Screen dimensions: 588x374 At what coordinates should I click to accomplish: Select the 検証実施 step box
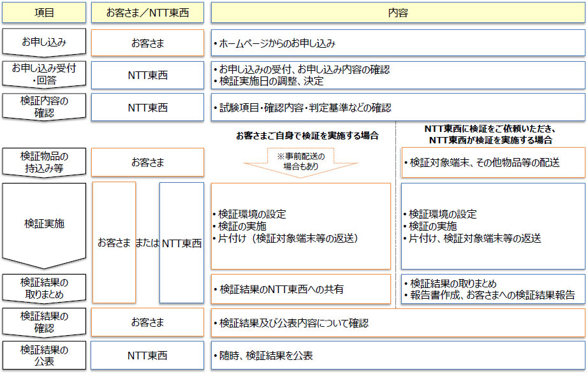pos(44,225)
